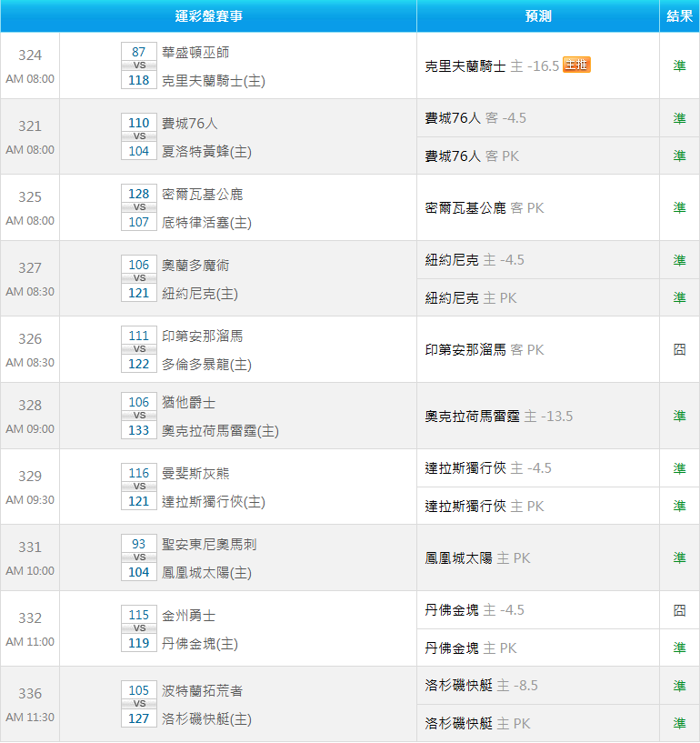Screen dimensions: 700x743
Task: Select team 費城76人 in game 321
Action: click(x=189, y=123)
